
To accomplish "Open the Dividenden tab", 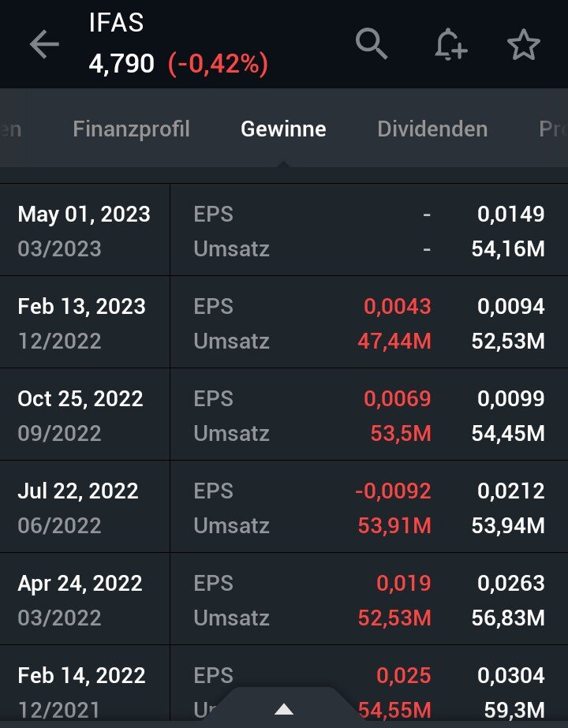I will [432, 129].
